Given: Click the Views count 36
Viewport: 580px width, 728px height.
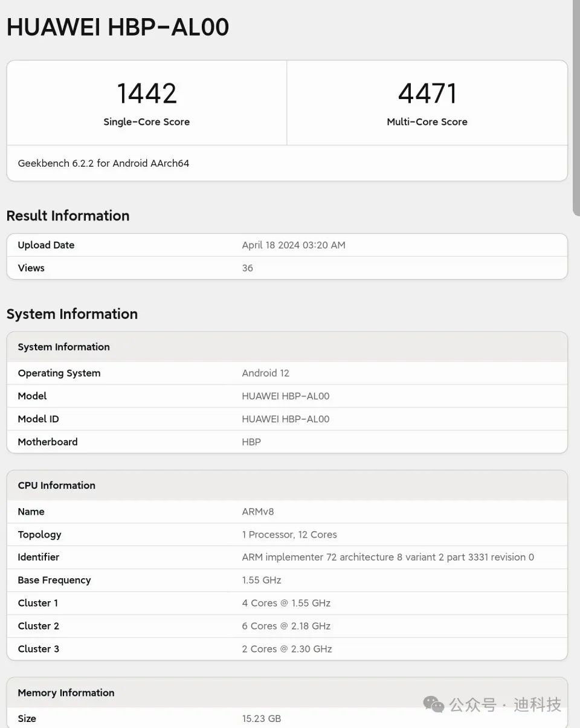Looking at the screenshot, I should coord(248,268).
